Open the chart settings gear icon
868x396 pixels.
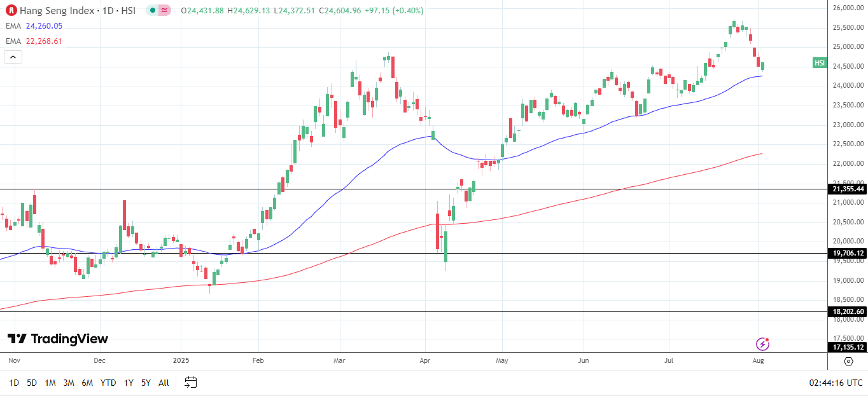[848, 361]
